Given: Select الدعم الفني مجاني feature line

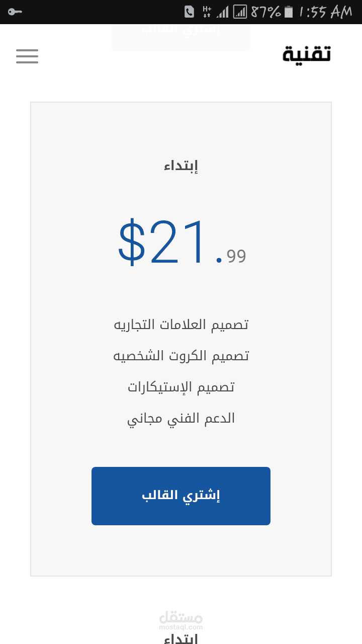Looking at the screenshot, I should [181, 418].
